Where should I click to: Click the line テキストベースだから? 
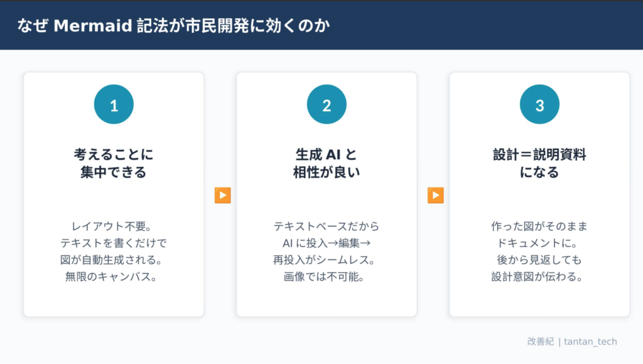[x=327, y=226]
